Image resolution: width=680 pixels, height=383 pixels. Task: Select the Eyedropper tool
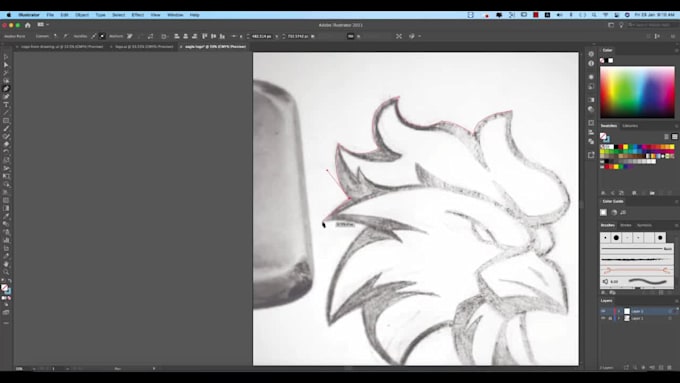click(6, 216)
